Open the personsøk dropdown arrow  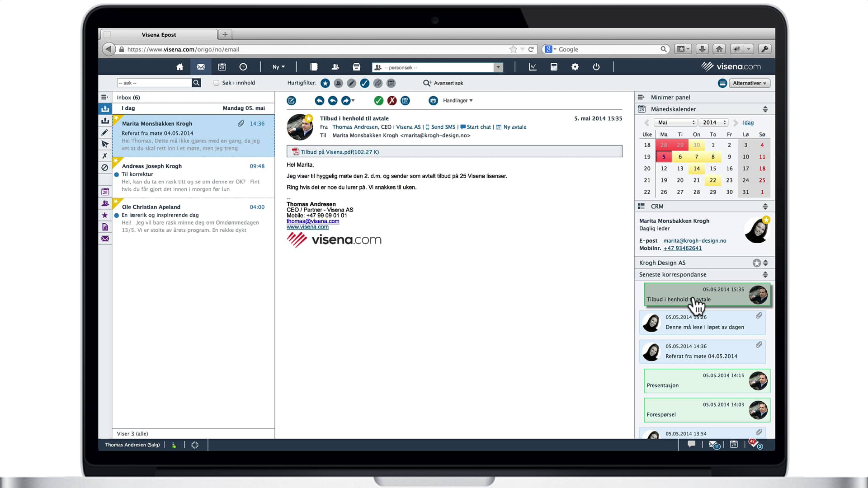pyautogui.click(x=498, y=67)
